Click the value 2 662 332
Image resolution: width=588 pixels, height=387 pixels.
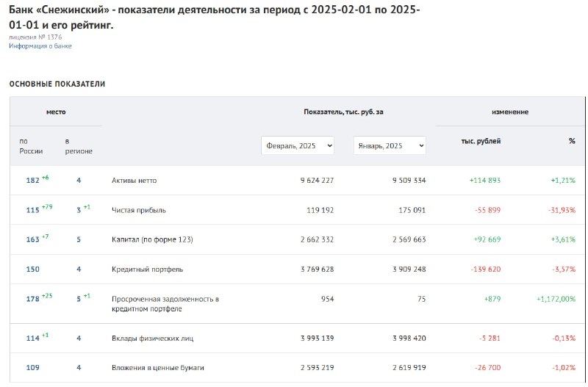click(x=317, y=239)
